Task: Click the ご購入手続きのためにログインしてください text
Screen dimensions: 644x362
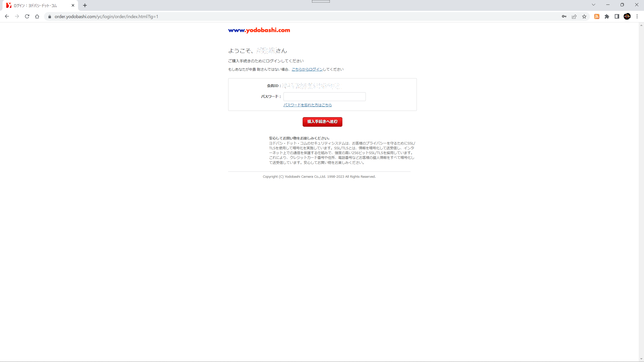Action: (x=266, y=61)
